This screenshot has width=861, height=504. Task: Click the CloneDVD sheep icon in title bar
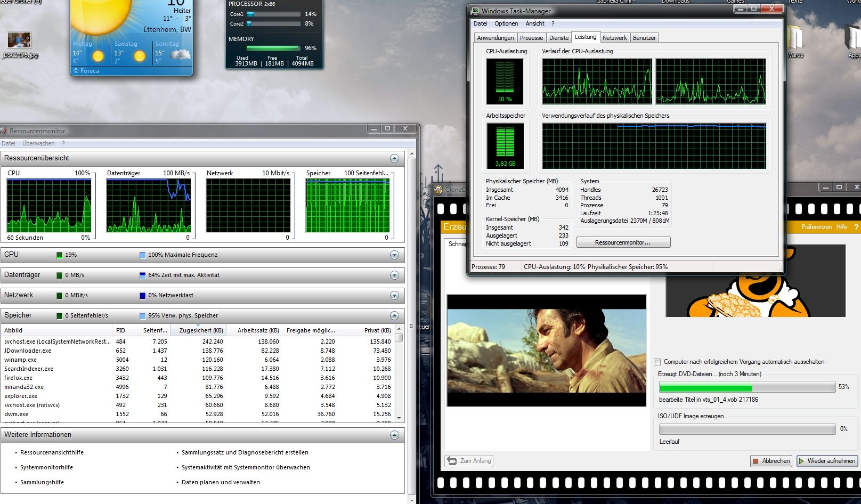(438, 189)
